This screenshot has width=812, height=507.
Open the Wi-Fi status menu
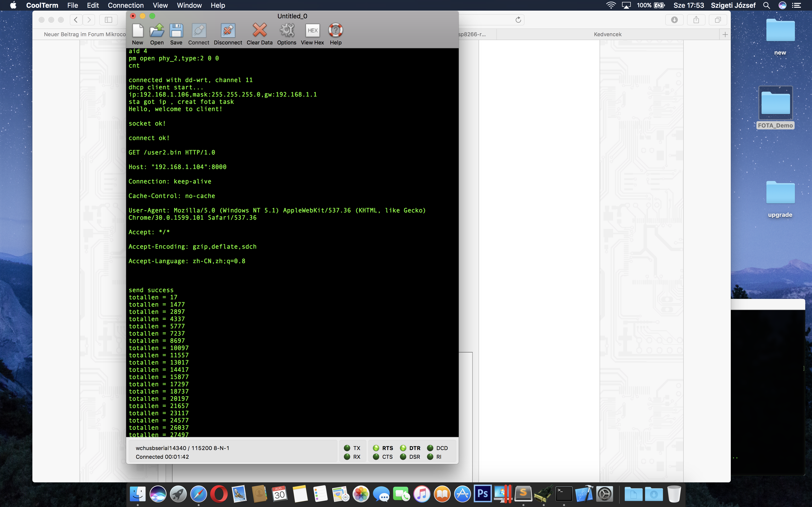point(611,5)
